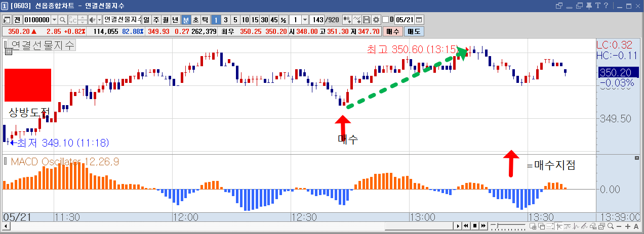
Task: Click the 전 button beside the code field
Action: pos(18,20)
